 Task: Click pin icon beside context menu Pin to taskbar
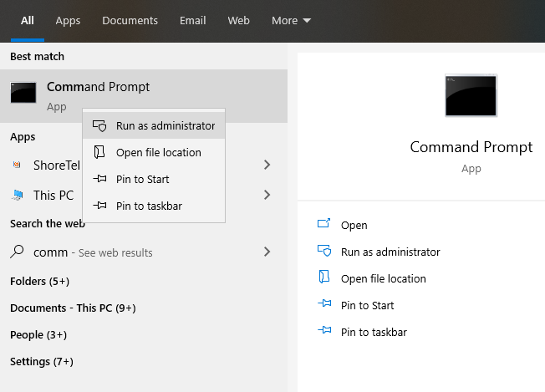(99, 206)
